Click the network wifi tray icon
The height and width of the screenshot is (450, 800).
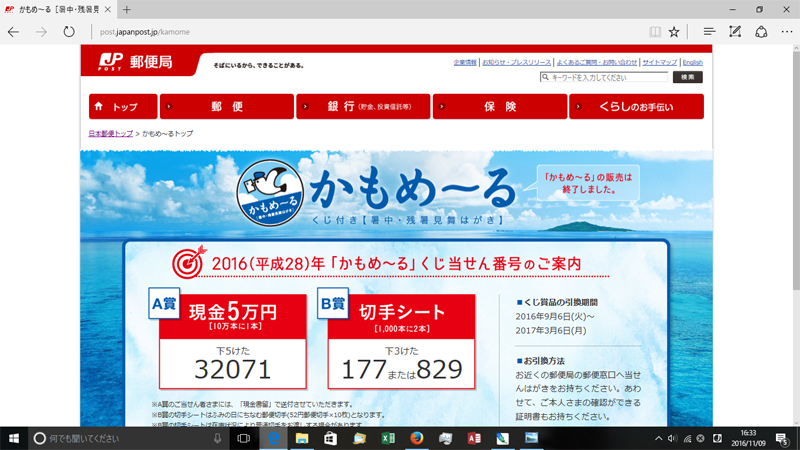(x=687, y=438)
